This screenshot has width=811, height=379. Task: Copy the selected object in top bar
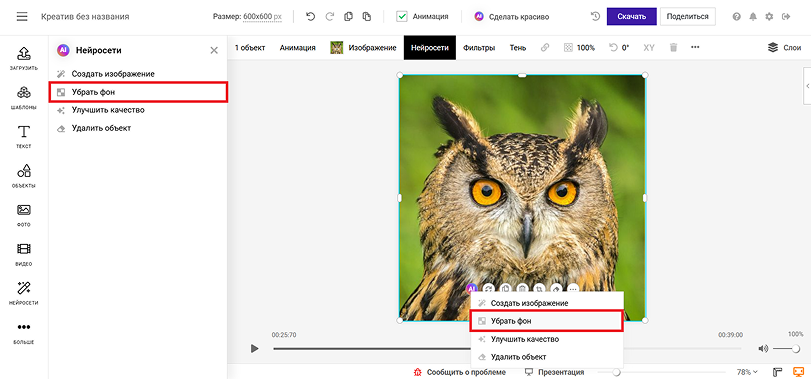coord(349,17)
